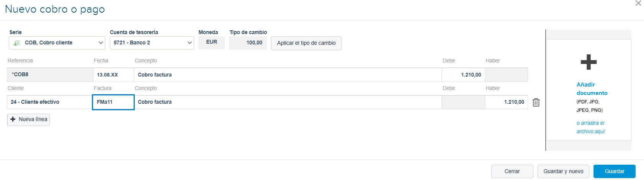Image resolution: width=644 pixels, height=180 pixels.
Task: Click the Guardar button
Action: pyautogui.click(x=615, y=171)
